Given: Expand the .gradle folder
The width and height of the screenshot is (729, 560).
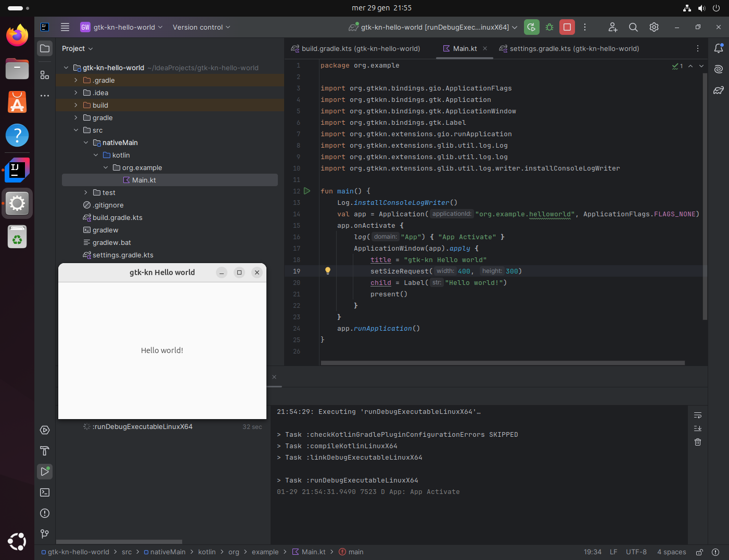Looking at the screenshot, I should click(x=76, y=80).
